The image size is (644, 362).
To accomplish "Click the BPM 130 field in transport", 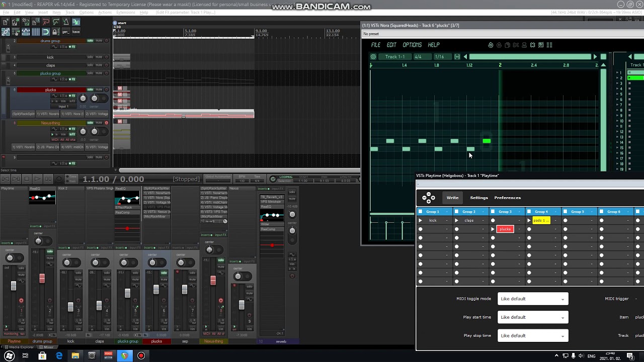I will click(242, 180).
